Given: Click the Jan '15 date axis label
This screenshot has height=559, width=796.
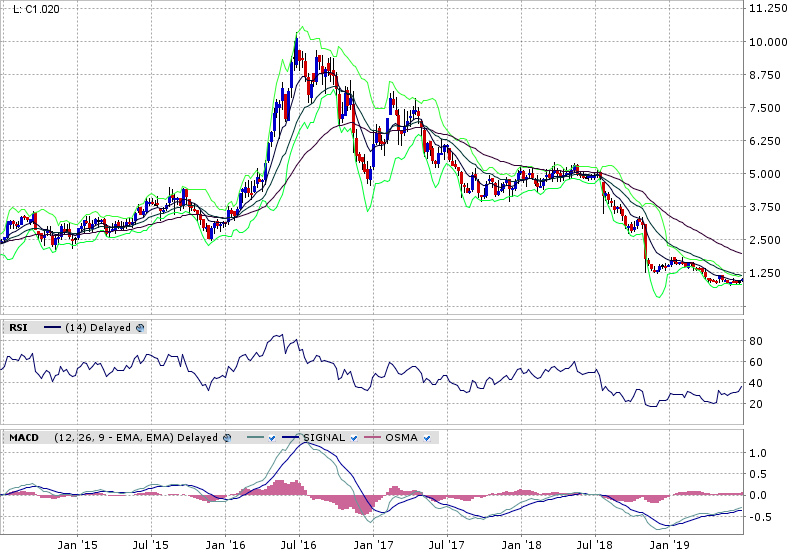Looking at the screenshot, I should tap(78, 545).
